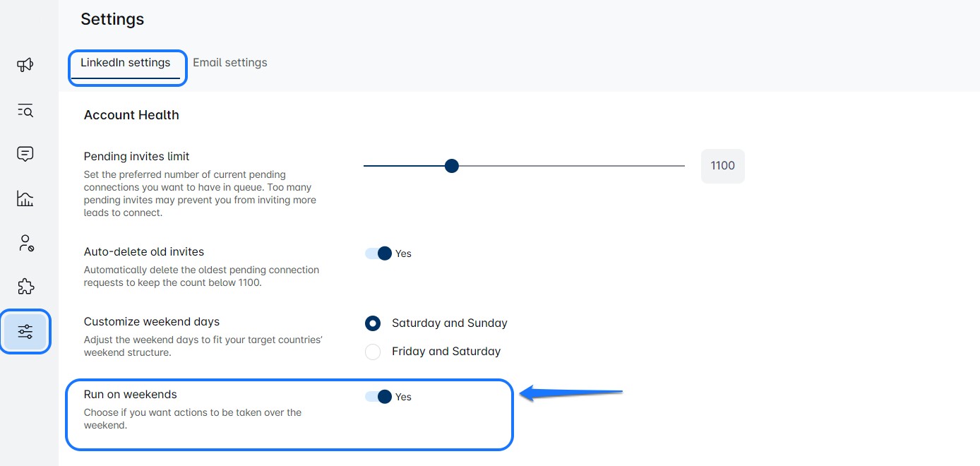Select the Saturday and Sunday radio option

click(373, 323)
